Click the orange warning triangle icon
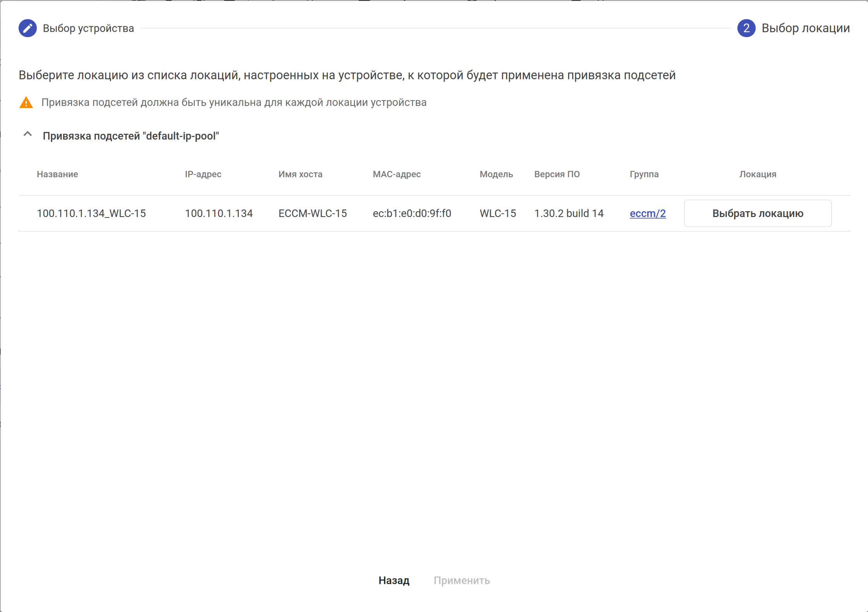 26,103
